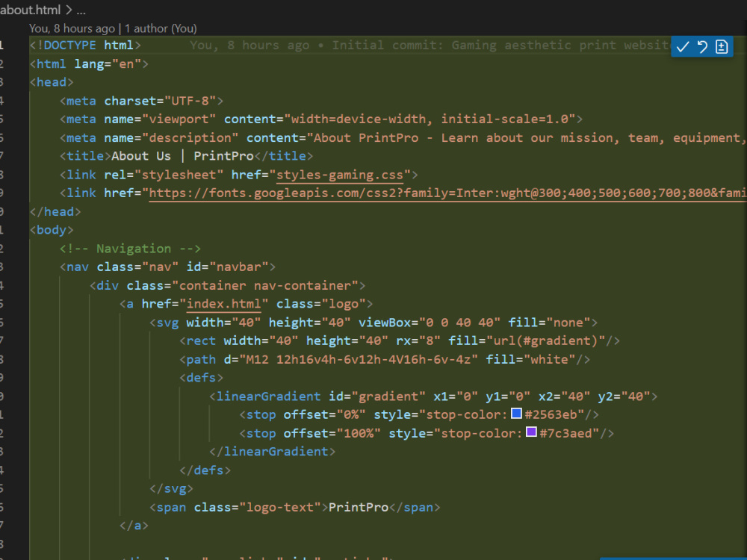The width and height of the screenshot is (747, 560).
Task: Follow the index.html href link
Action: point(224,304)
